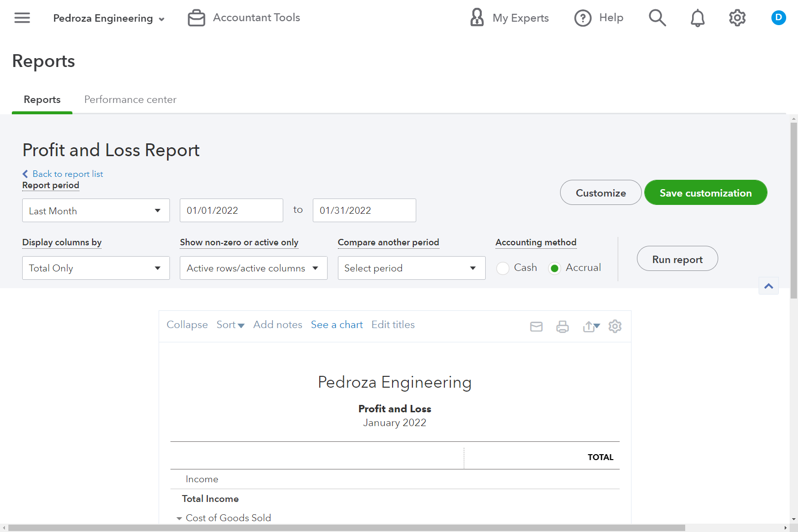Click the start date field

pos(231,210)
